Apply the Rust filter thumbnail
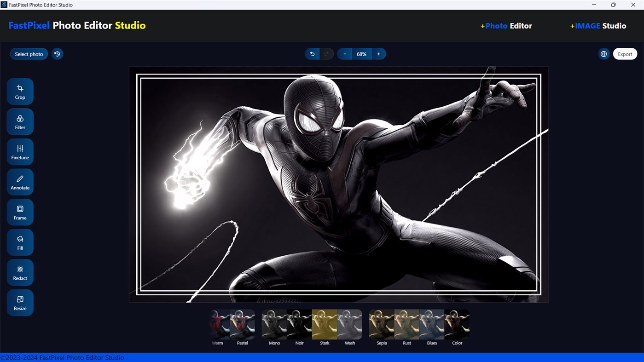644x362 pixels. [407, 328]
